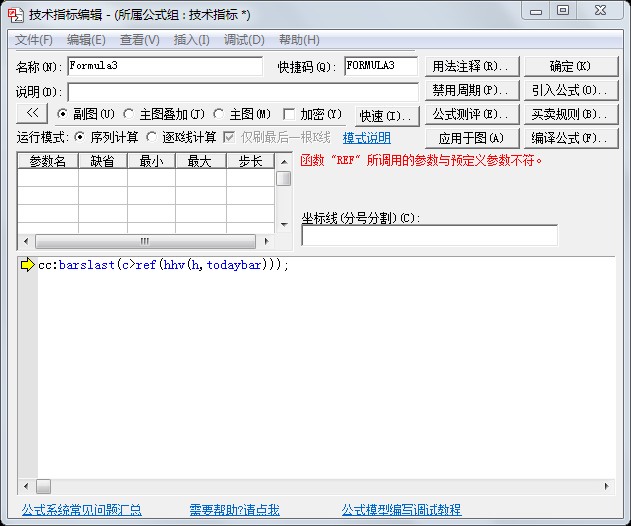
Task: Open the 查看(V) menu
Action: coord(140,40)
